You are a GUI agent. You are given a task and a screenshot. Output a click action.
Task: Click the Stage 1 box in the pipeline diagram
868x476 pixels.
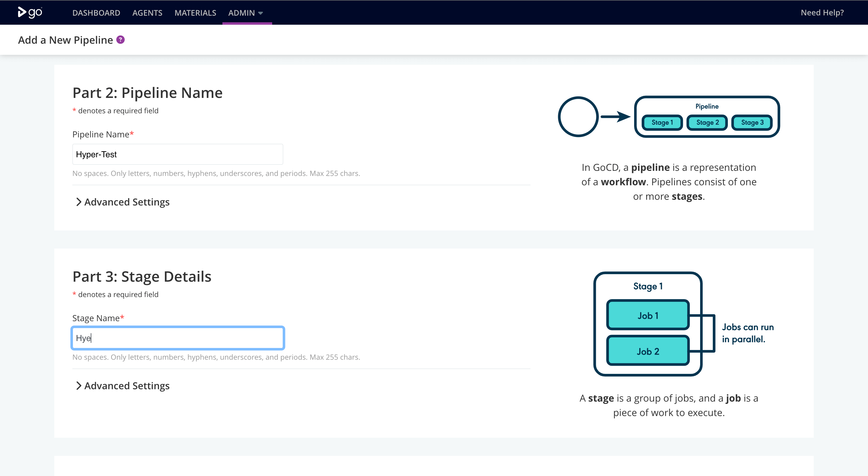[662, 122]
